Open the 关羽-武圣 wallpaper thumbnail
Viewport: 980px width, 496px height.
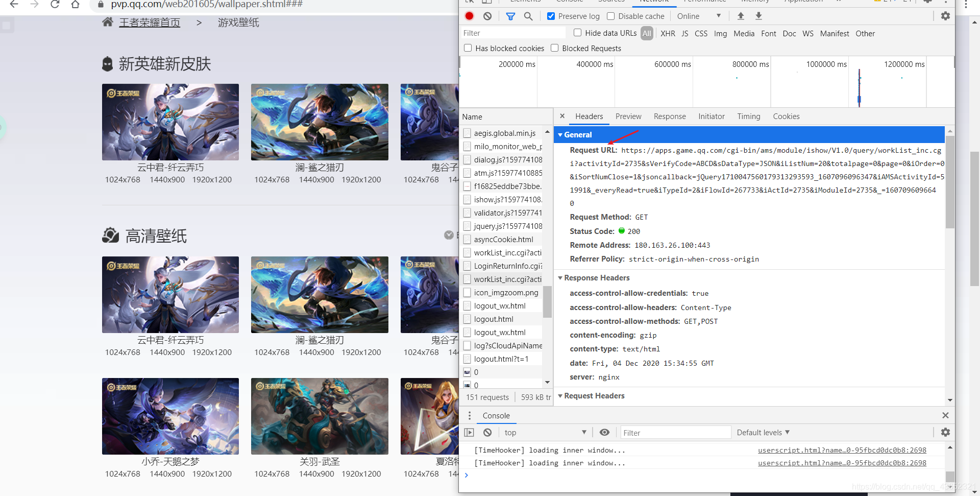(x=320, y=416)
